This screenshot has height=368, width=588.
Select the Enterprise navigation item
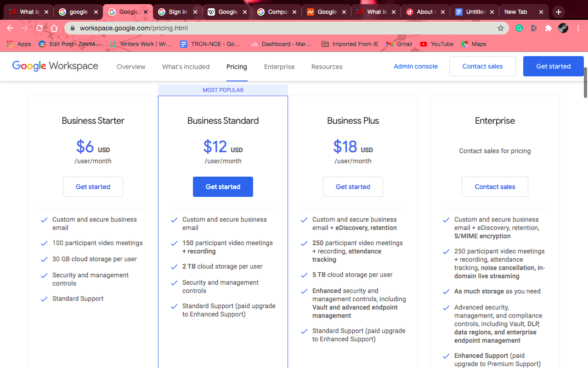279,67
